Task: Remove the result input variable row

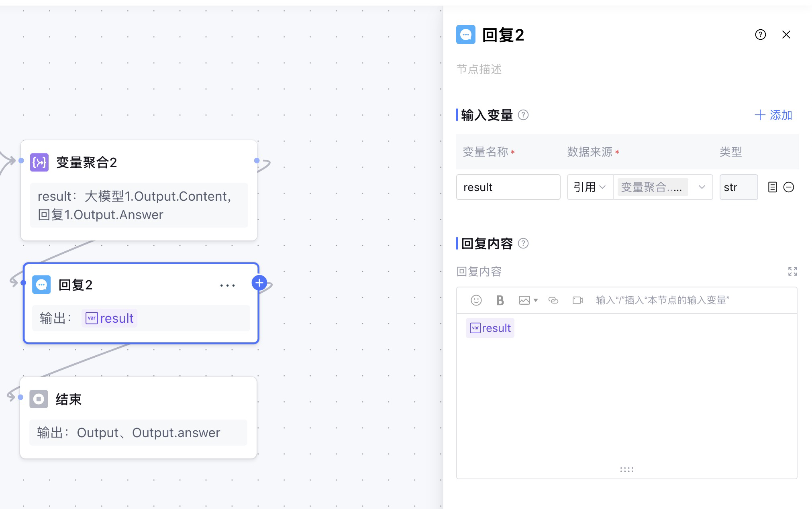Action: 789,187
